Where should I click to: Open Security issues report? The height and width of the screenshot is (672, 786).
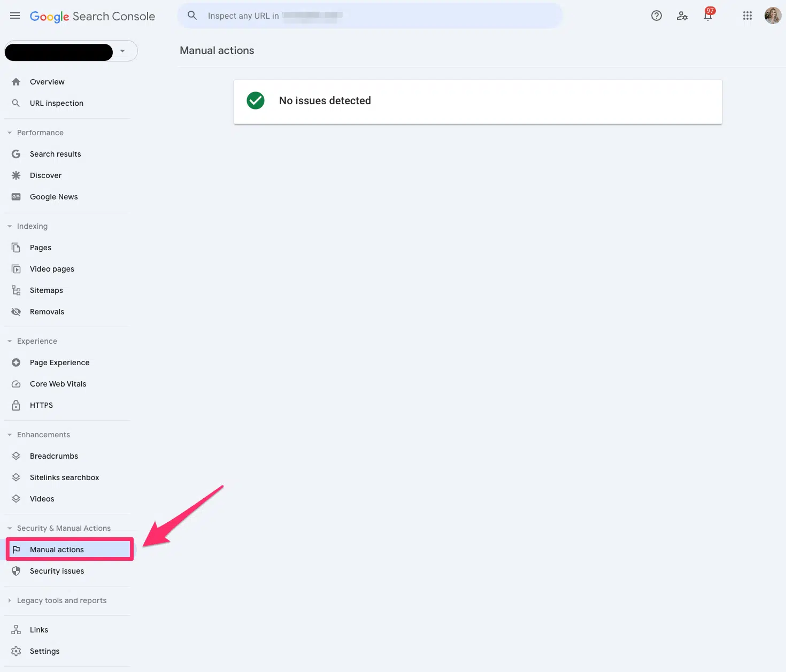[x=57, y=571]
